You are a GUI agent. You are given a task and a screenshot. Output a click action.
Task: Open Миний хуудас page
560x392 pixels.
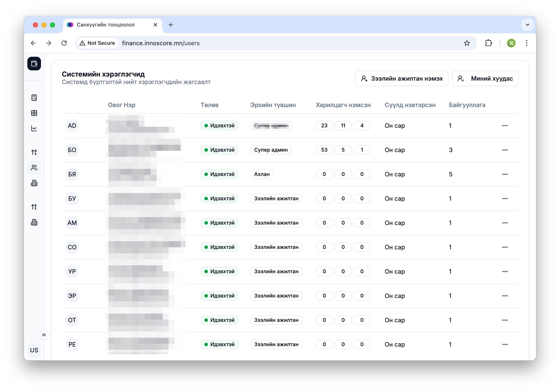(485, 78)
